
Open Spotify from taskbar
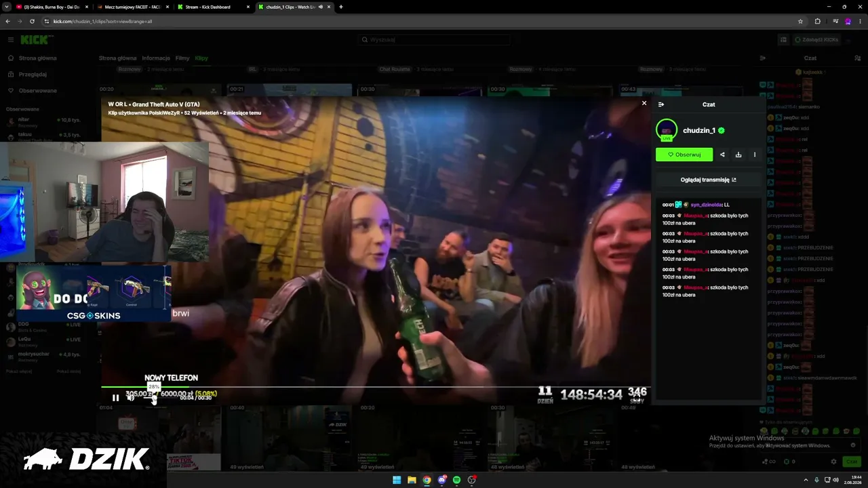[456, 480]
